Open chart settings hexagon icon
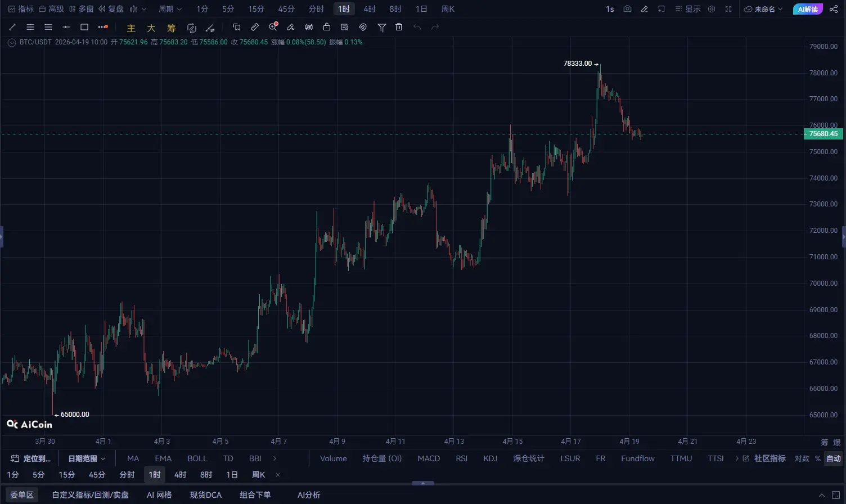 tap(712, 9)
